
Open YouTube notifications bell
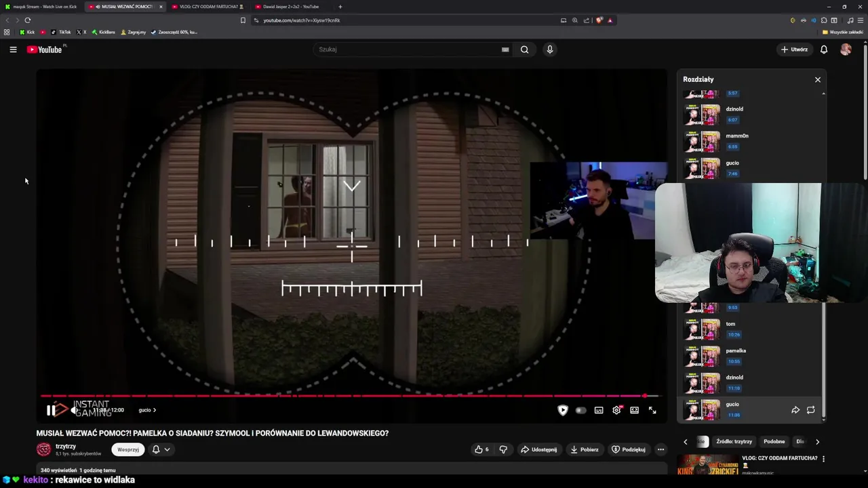[824, 49]
